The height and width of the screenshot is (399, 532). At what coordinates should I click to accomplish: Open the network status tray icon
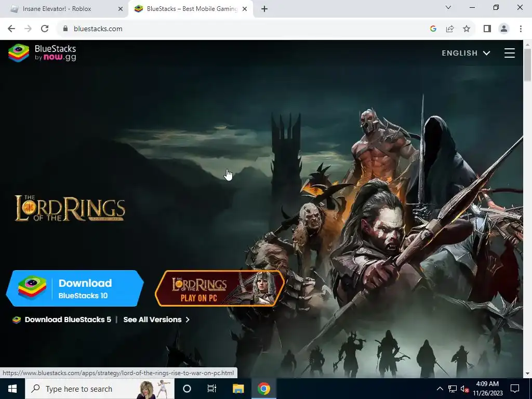click(x=453, y=389)
